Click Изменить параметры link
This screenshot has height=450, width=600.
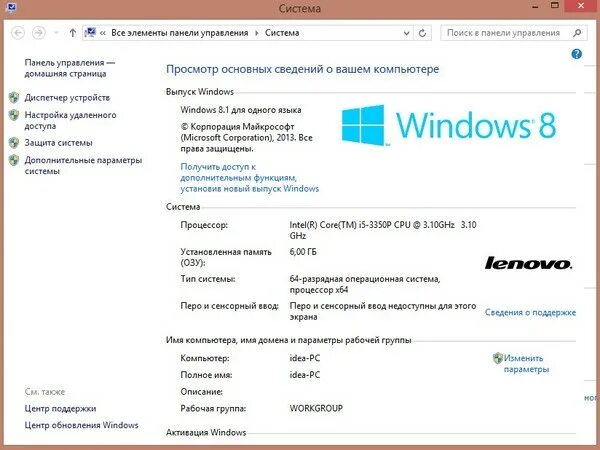[527, 364]
